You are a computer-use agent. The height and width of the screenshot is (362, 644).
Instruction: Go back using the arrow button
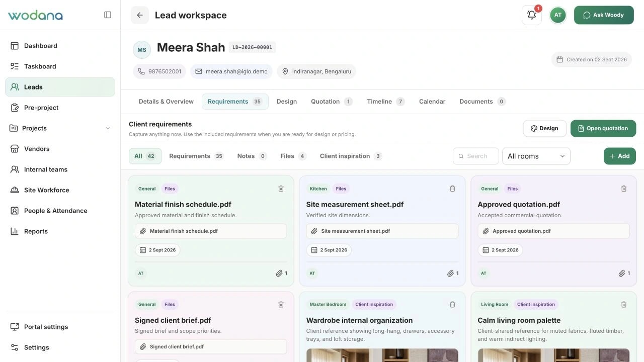click(140, 15)
